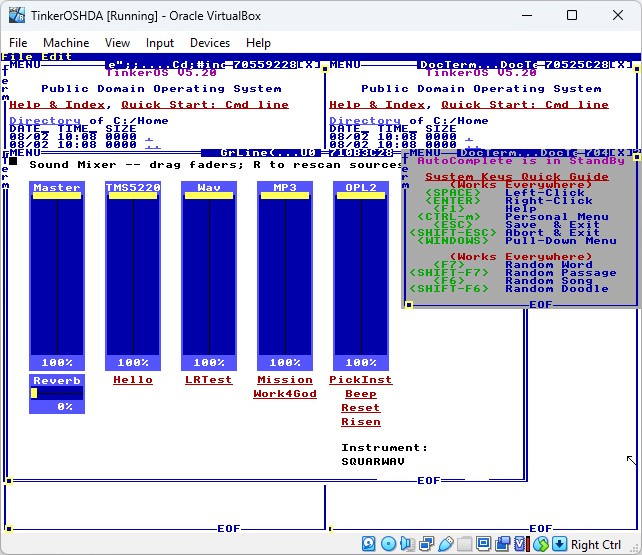Open TinkerOS Edit pull-down menu
This screenshot has width=642, height=555.
coord(57,56)
